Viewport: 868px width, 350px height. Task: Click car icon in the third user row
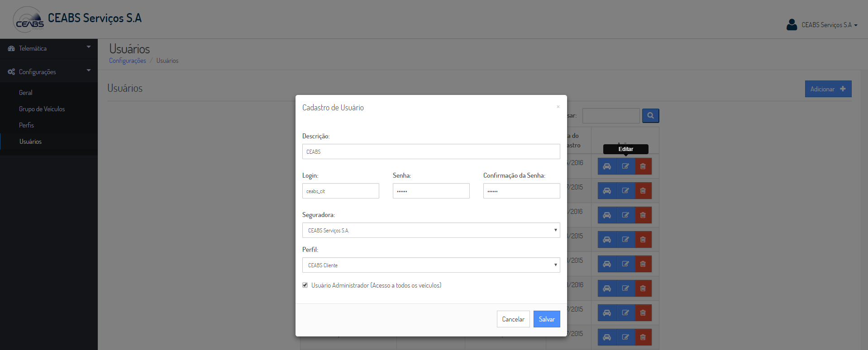[x=607, y=215]
